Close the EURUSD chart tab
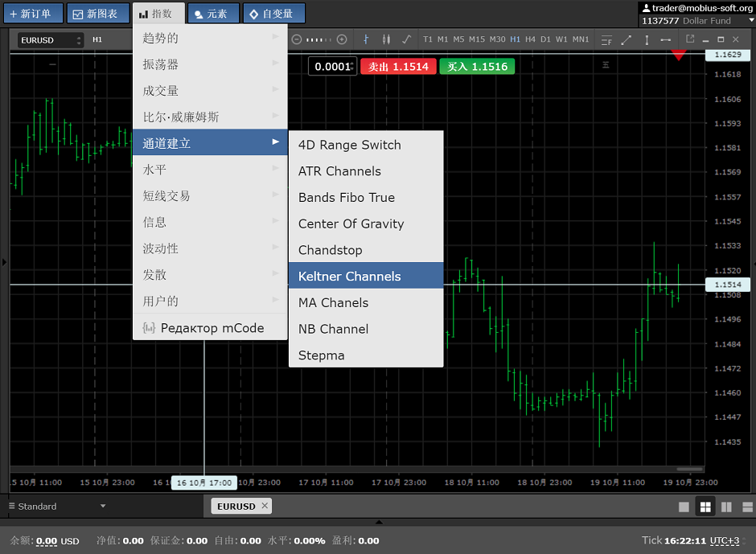The height and width of the screenshot is (554, 756). (x=265, y=506)
